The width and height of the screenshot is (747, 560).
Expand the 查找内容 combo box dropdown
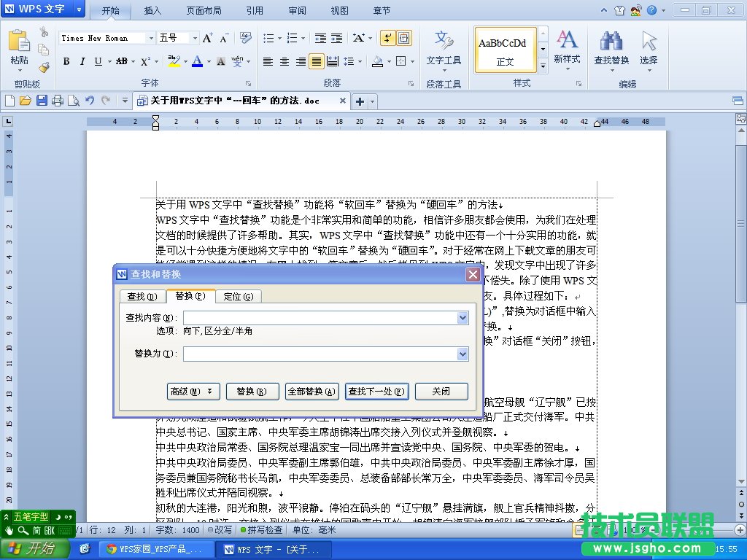pyautogui.click(x=462, y=318)
